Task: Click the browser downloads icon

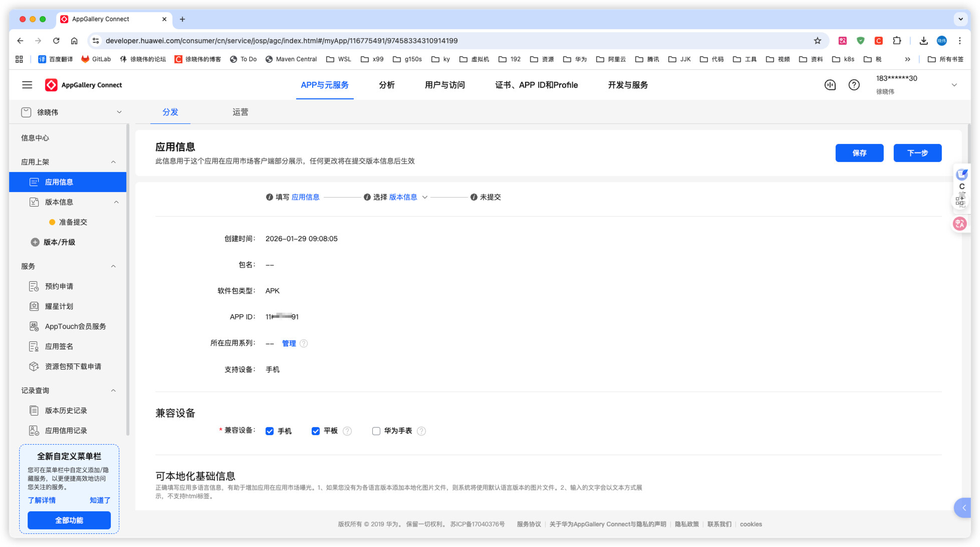Action: click(x=923, y=41)
